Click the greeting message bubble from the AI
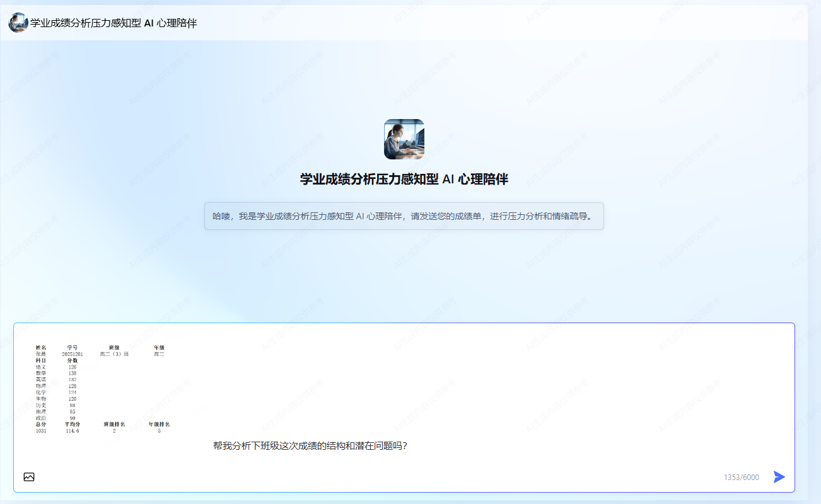Image resolution: width=821 pixels, height=504 pixels. pyautogui.click(x=404, y=216)
